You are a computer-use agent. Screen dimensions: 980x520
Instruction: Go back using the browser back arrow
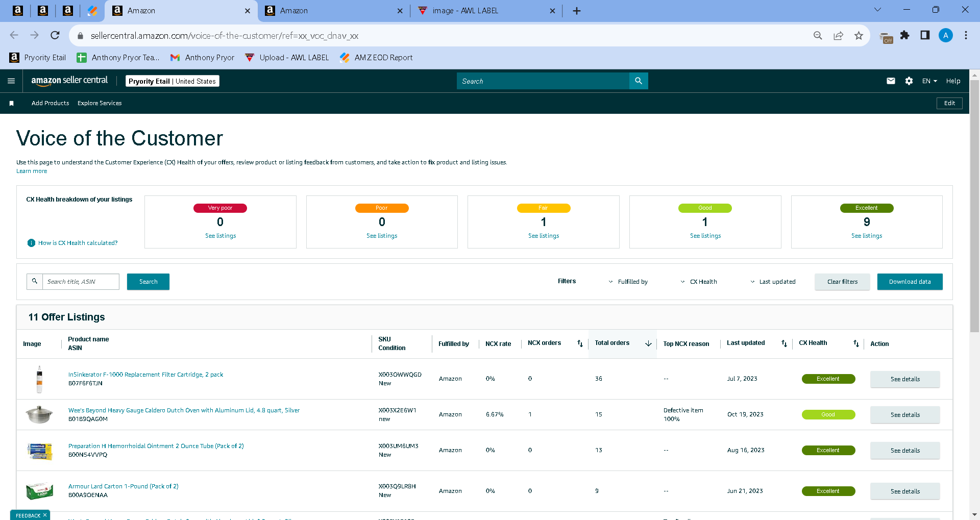14,35
